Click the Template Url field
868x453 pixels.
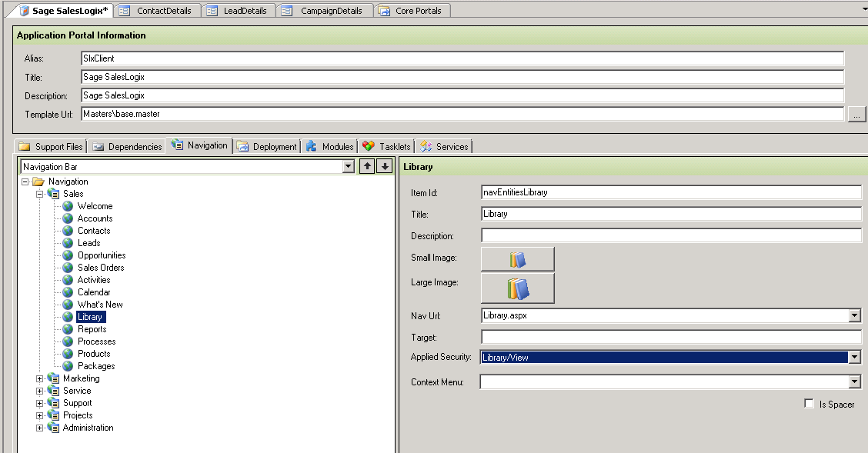(x=462, y=114)
